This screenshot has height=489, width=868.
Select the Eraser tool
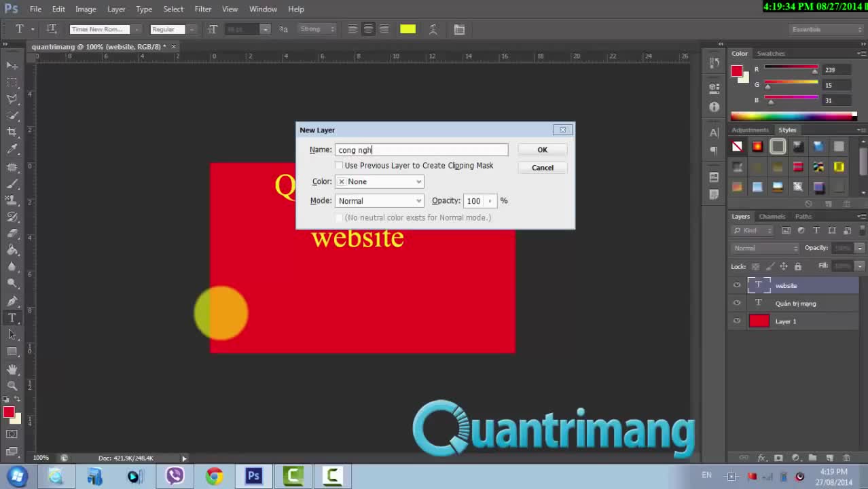[x=12, y=234]
